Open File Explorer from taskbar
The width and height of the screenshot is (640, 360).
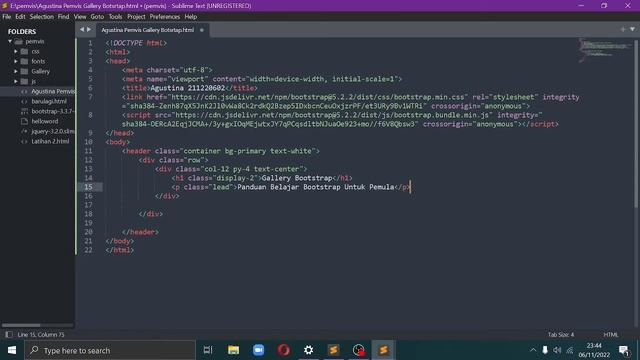233,350
